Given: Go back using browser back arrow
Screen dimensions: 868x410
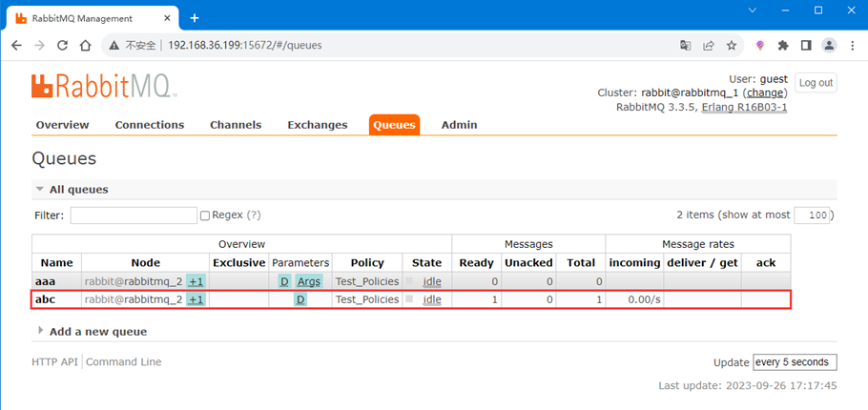Looking at the screenshot, I should (x=16, y=46).
